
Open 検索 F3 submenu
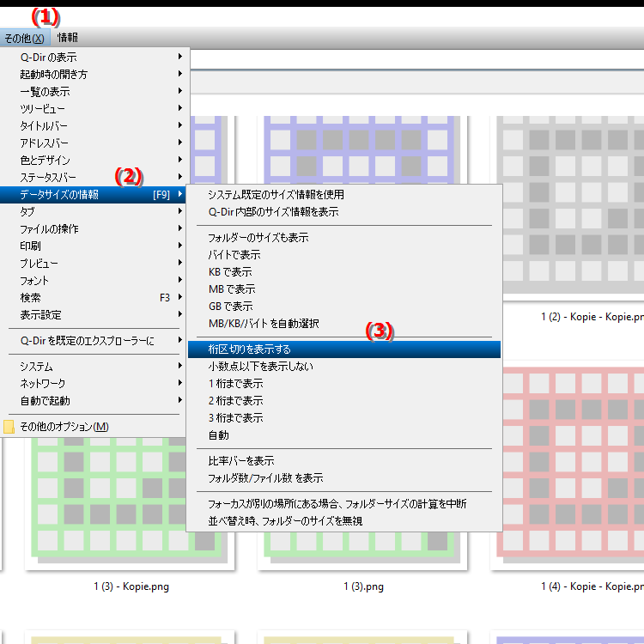tap(94, 298)
